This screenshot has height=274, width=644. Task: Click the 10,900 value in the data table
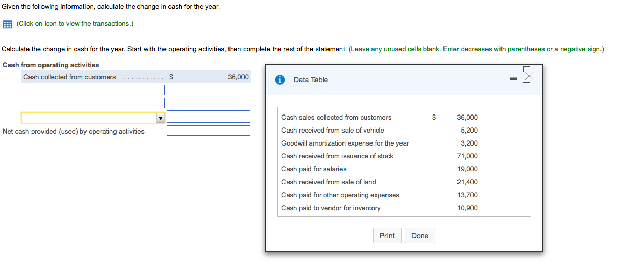pos(467,208)
